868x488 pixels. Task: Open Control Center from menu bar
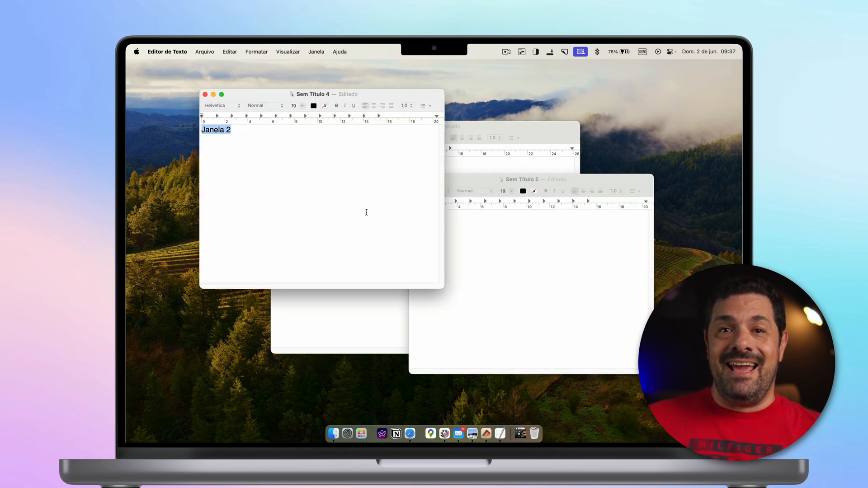(x=670, y=52)
